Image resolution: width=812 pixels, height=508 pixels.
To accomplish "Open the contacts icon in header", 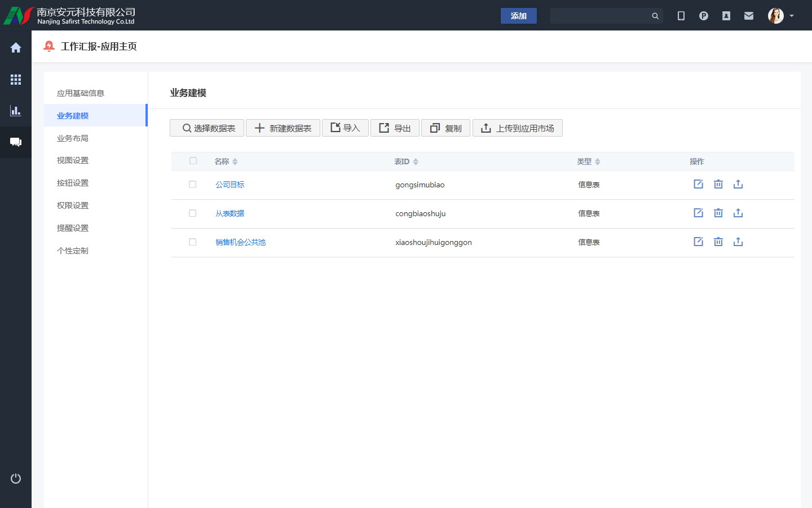I will (x=726, y=16).
